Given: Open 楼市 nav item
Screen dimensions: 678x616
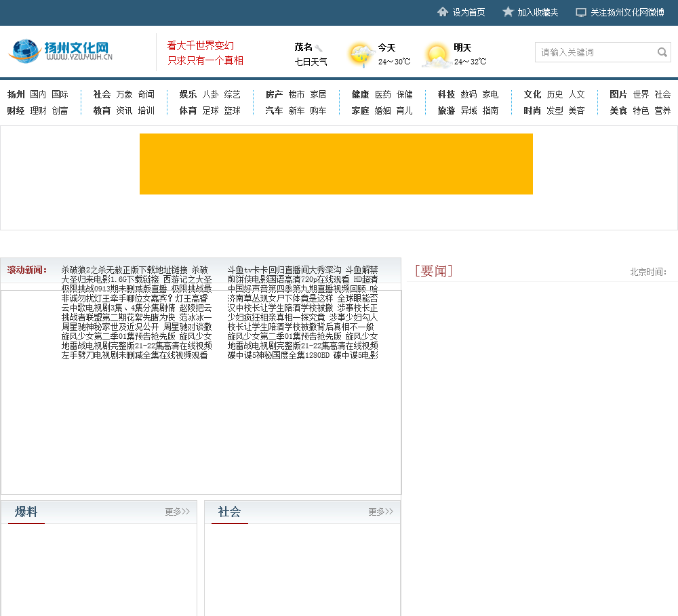Looking at the screenshot, I should [x=296, y=94].
